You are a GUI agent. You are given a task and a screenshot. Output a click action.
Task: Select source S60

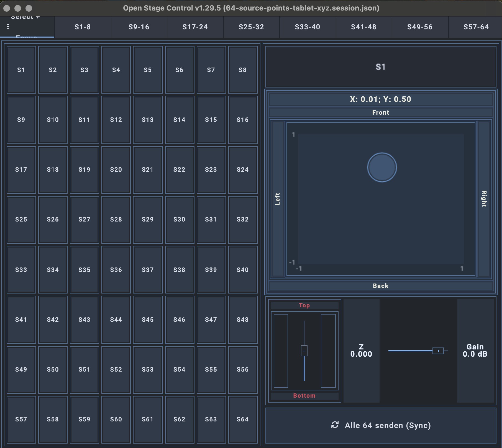click(116, 419)
